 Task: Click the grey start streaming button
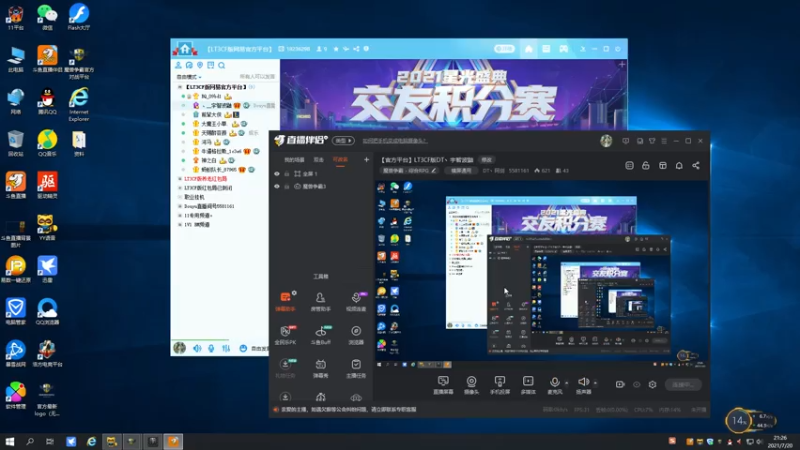click(x=683, y=385)
